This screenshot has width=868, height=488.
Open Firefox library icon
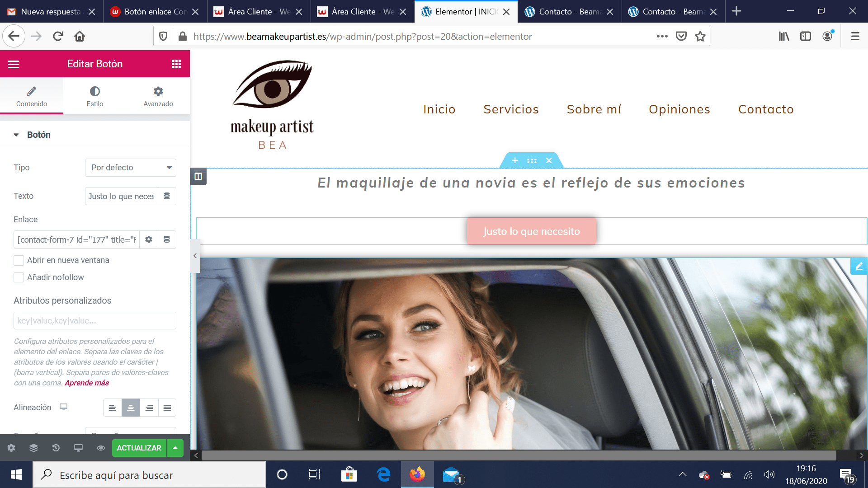tap(784, 36)
